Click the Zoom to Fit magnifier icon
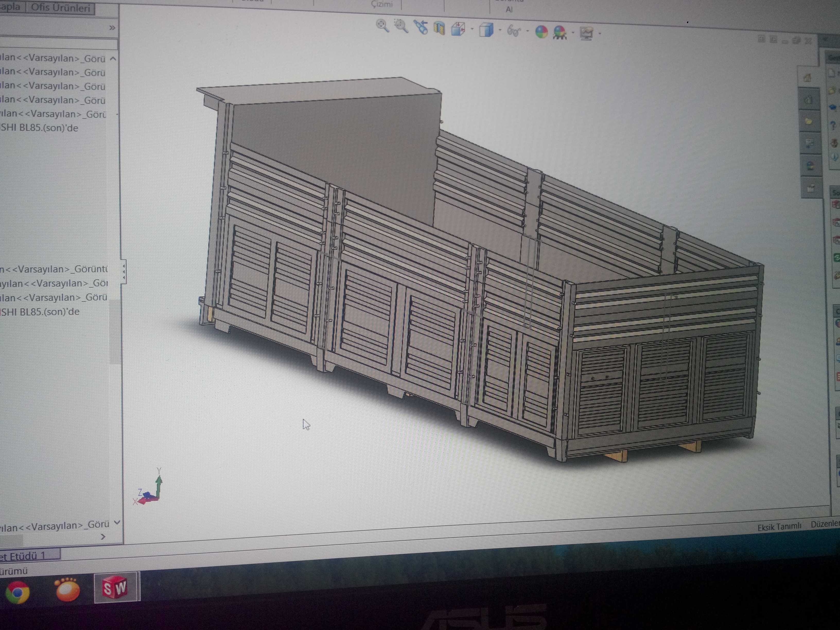The image size is (840, 630). point(382,25)
